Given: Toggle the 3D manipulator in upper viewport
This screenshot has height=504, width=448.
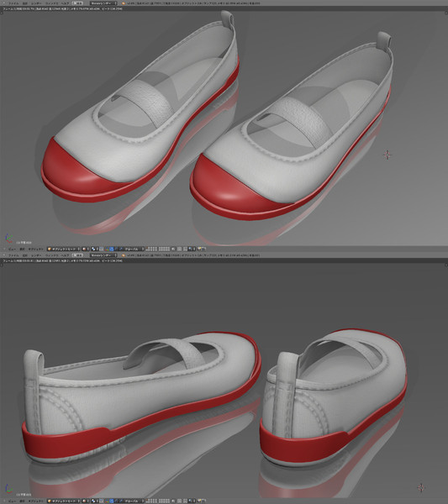Looking at the screenshot, I should tap(107, 249).
